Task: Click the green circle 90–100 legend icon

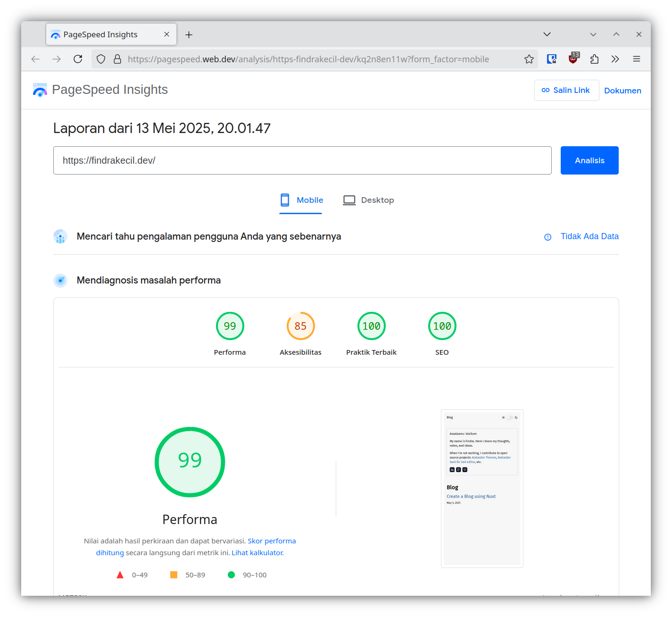Action: [x=231, y=575]
